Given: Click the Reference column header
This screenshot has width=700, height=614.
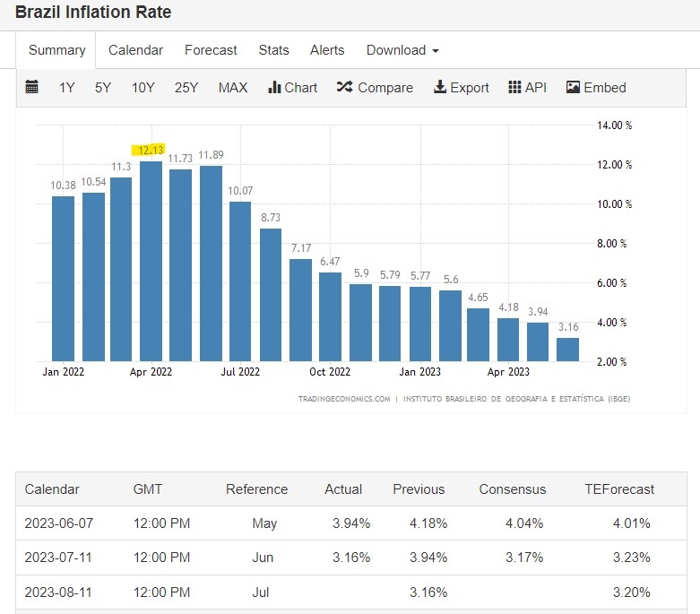Looking at the screenshot, I should click(x=256, y=489).
